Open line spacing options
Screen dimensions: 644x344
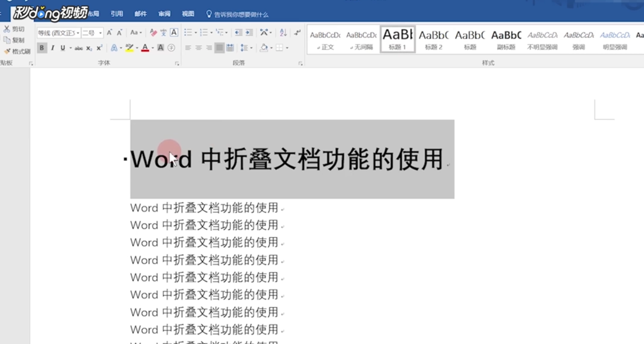pos(246,48)
